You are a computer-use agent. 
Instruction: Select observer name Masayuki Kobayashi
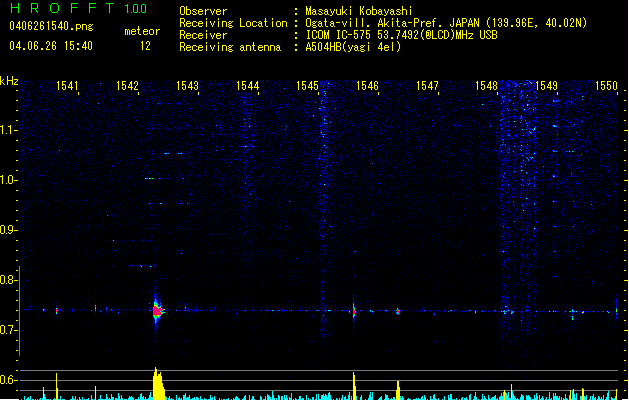click(359, 11)
